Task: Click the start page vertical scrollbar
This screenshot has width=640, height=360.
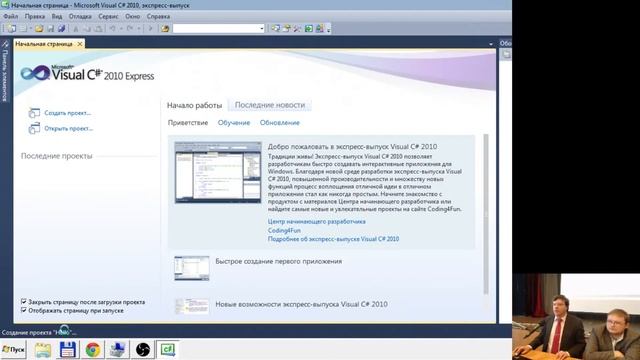Action: [486, 214]
